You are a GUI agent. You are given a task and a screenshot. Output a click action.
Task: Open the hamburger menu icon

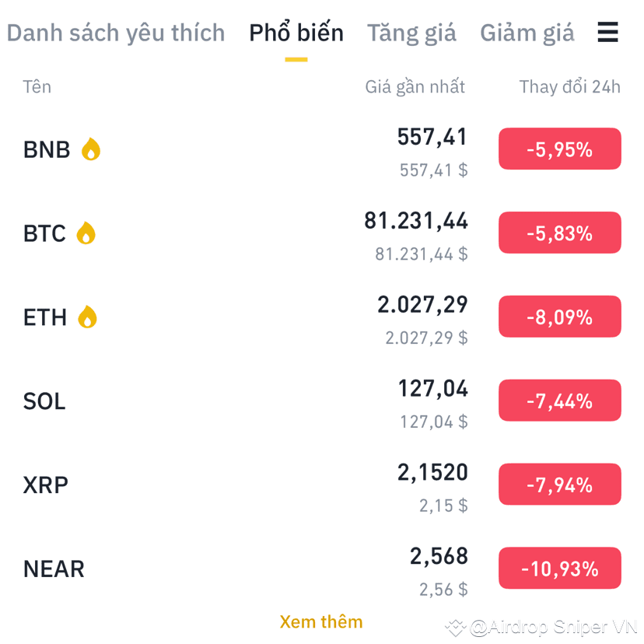coord(607,33)
